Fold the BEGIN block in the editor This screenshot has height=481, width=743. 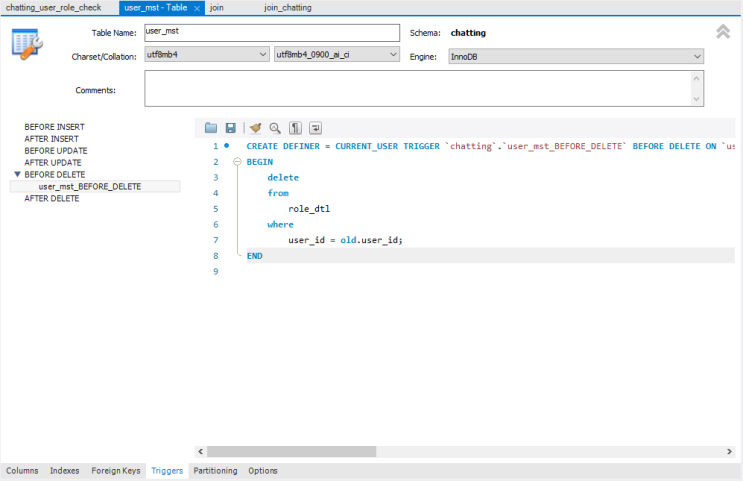click(237, 162)
